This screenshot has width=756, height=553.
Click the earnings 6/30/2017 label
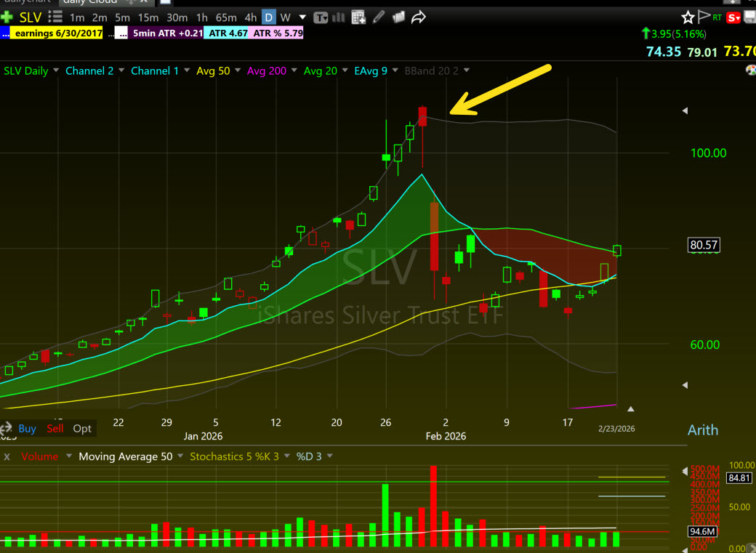pos(58,33)
